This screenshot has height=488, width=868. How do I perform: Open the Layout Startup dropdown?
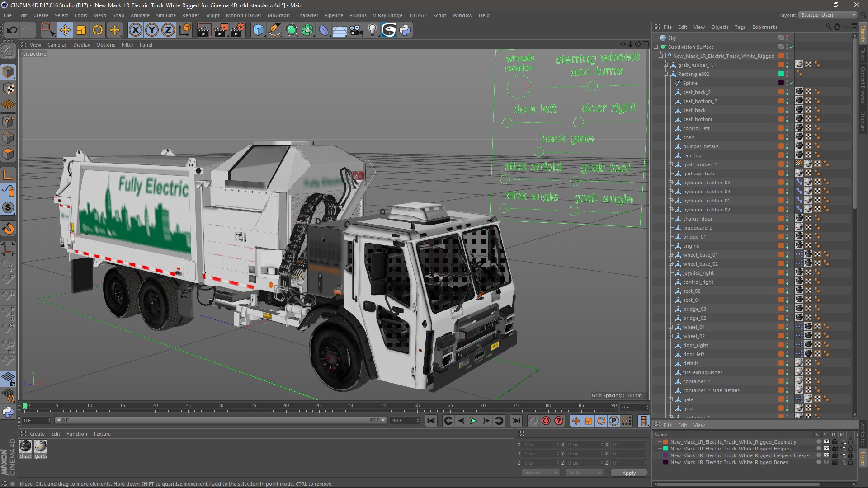(828, 15)
